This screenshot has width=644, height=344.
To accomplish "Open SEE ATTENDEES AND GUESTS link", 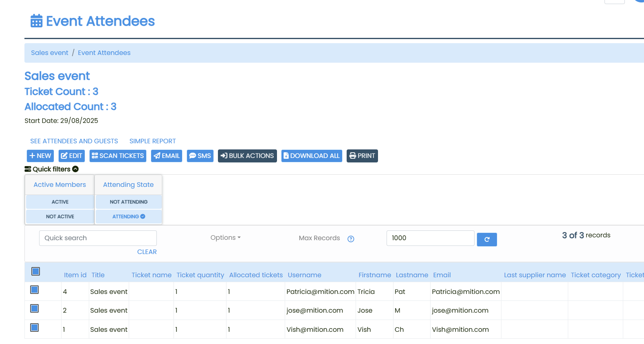I will tap(74, 141).
